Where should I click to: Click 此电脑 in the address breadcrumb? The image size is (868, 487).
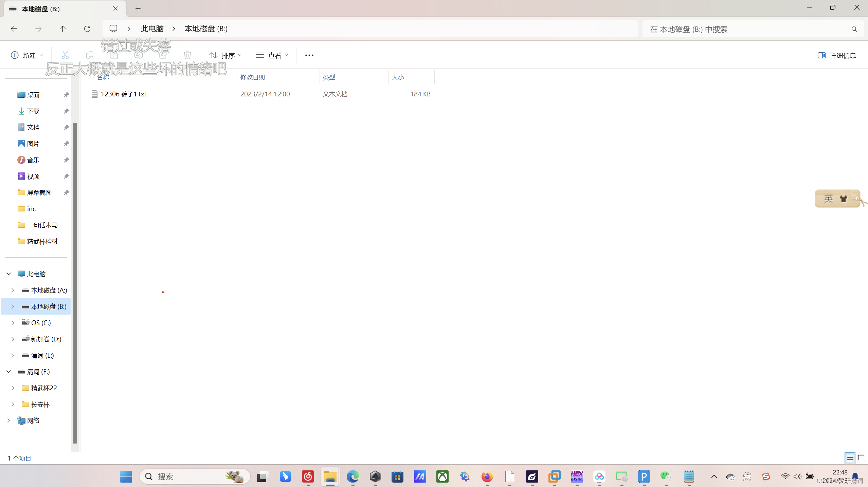[x=152, y=29]
